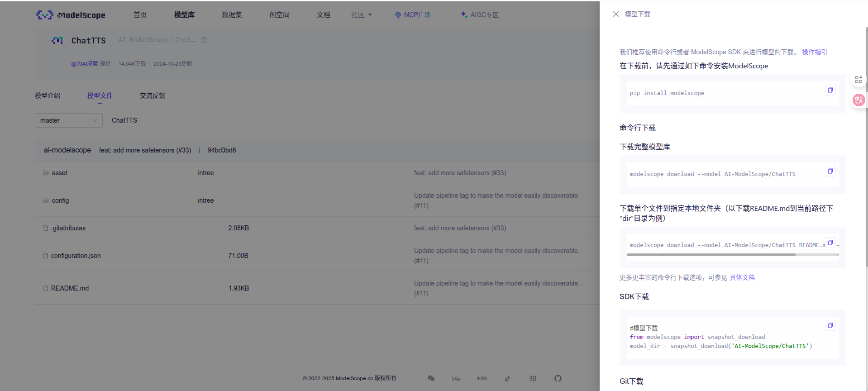
Task: Click the 1.93KB size of README.md
Action: 238,288
